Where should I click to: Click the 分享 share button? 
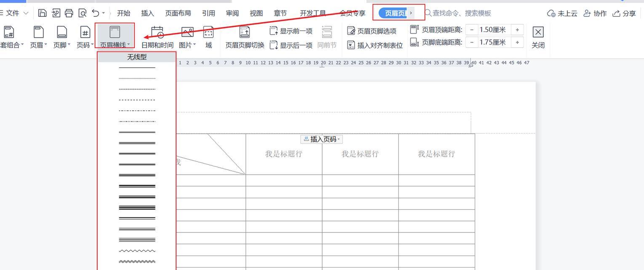[624, 13]
